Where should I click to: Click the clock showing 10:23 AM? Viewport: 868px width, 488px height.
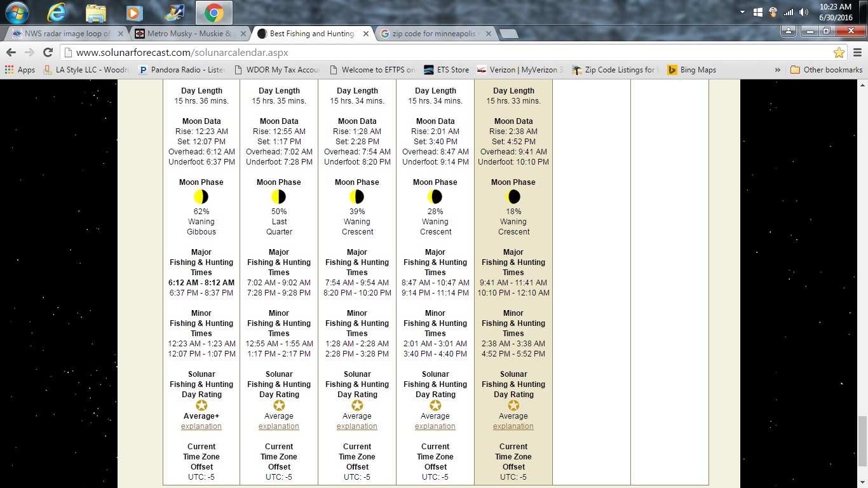pyautogui.click(x=836, y=7)
